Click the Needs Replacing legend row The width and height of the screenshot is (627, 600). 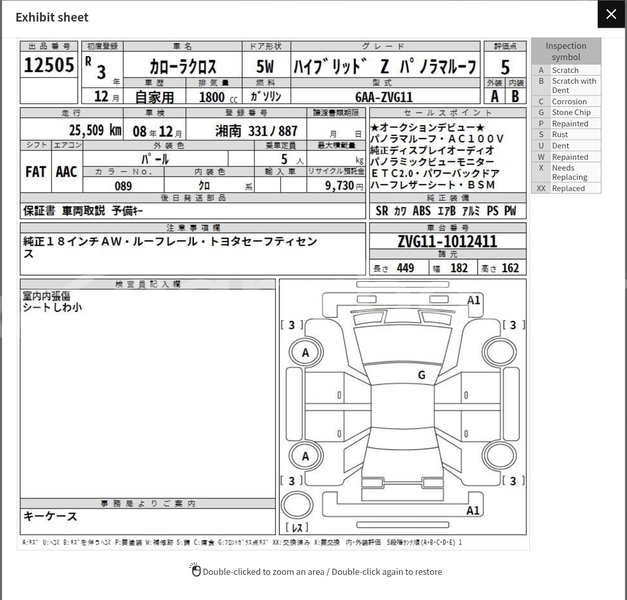point(566,172)
